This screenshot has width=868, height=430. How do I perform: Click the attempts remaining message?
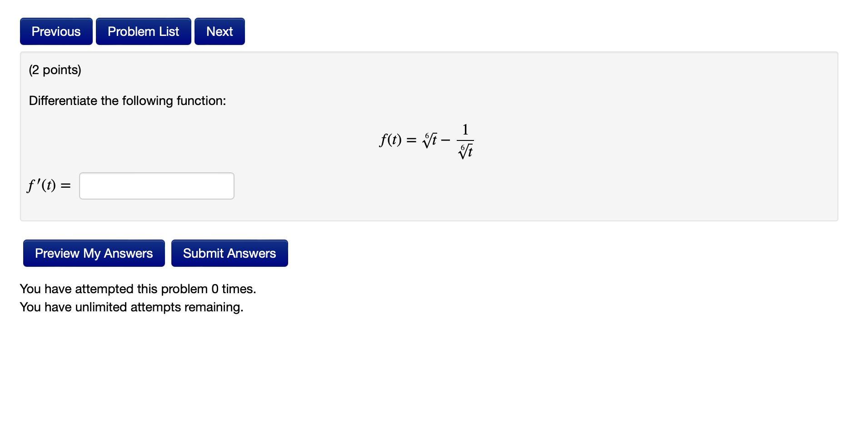131,307
